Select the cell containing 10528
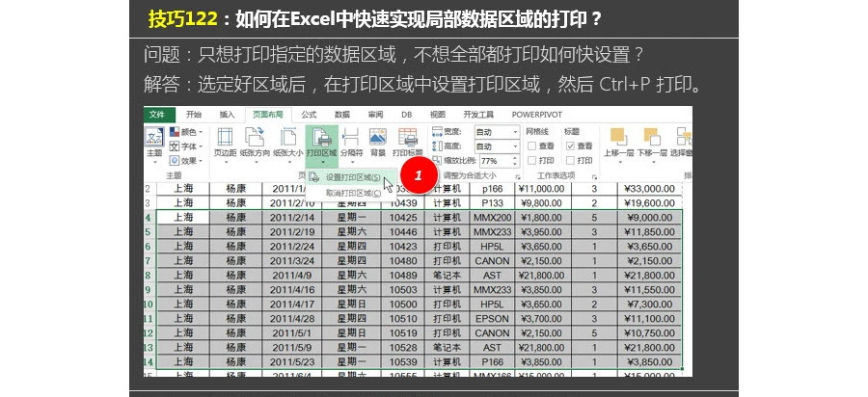The height and width of the screenshot is (397, 868). coord(403,347)
